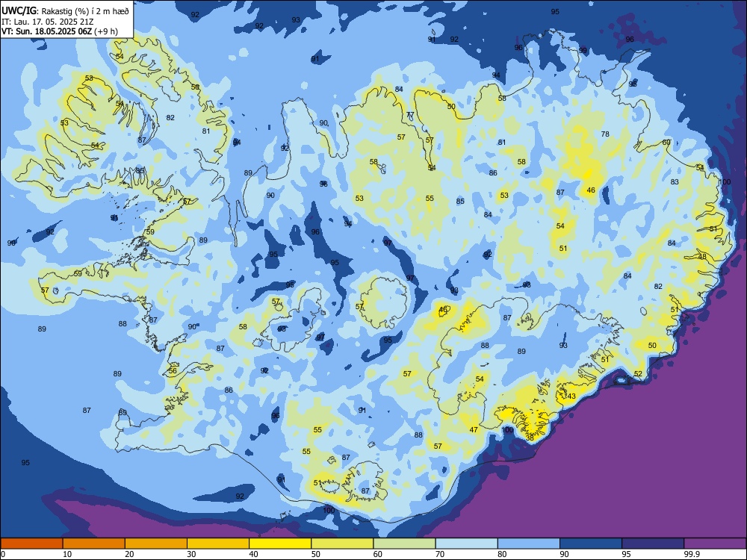Click the '80' label on the legend scale
Viewport: 747px width, 560px height.
point(502,554)
